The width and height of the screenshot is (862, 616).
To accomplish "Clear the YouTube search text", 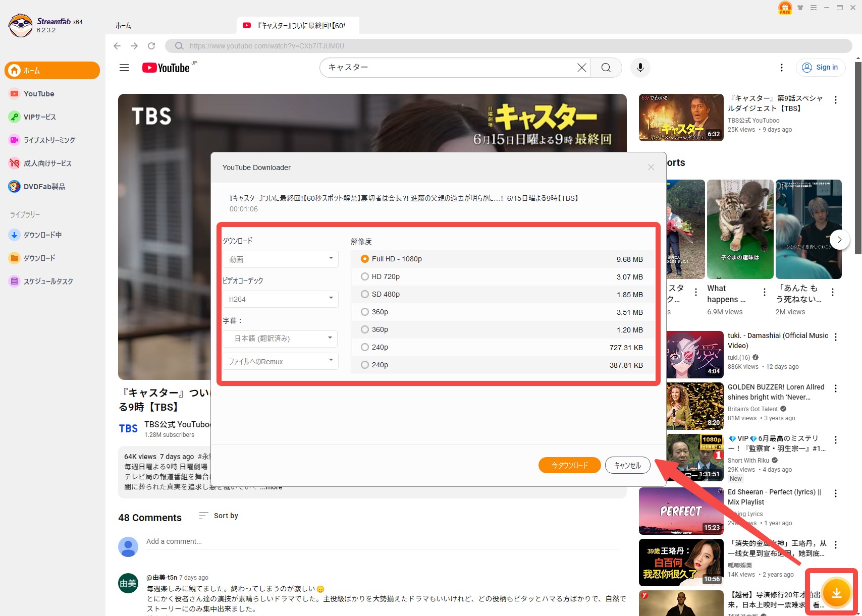I will pos(582,68).
